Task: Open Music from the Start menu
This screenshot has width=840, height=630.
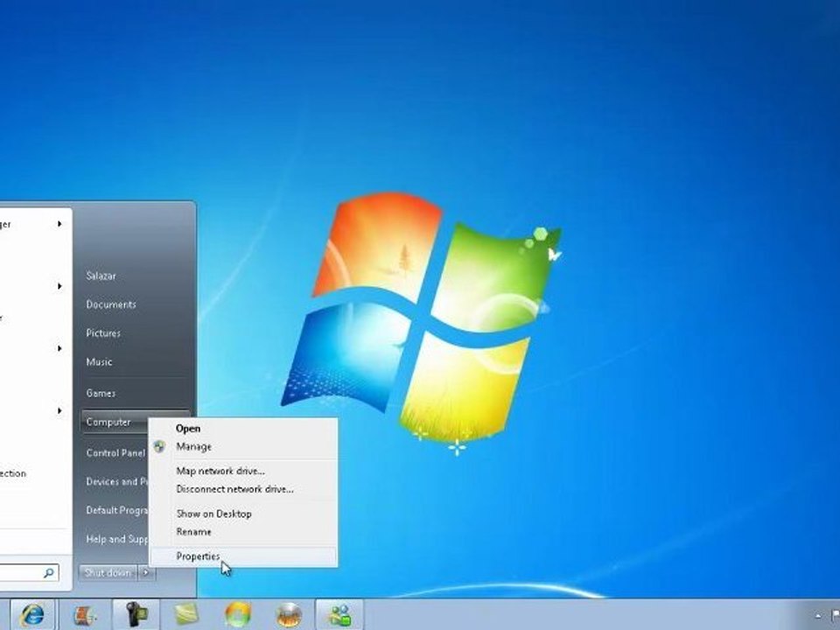Action: point(99,362)
